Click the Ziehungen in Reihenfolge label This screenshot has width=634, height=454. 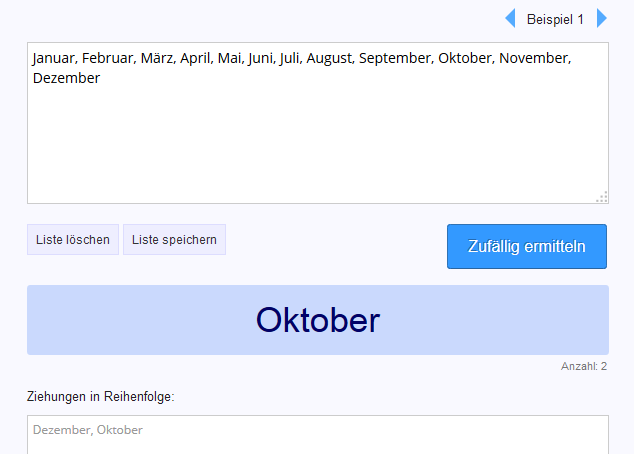(101, 397)
